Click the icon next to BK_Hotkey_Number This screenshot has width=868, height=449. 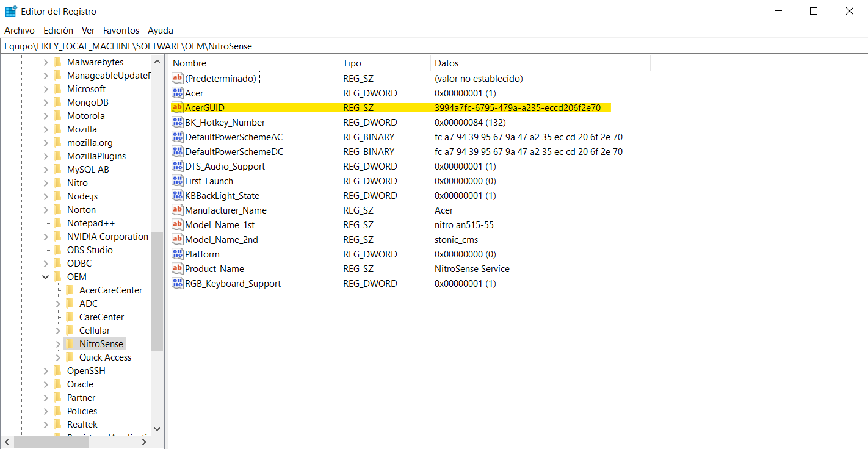point(178,122)
